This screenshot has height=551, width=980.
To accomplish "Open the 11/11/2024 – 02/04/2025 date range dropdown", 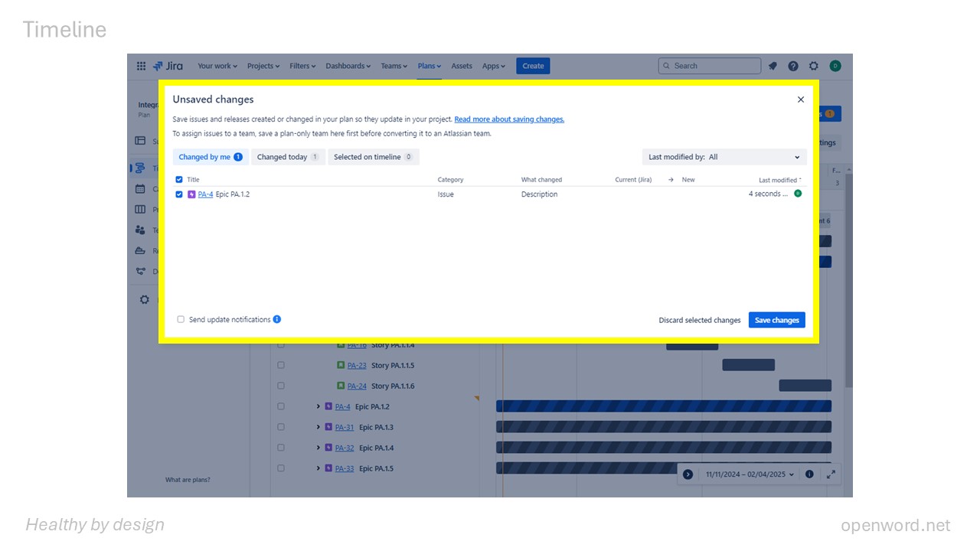I will [x=750, y=474].
